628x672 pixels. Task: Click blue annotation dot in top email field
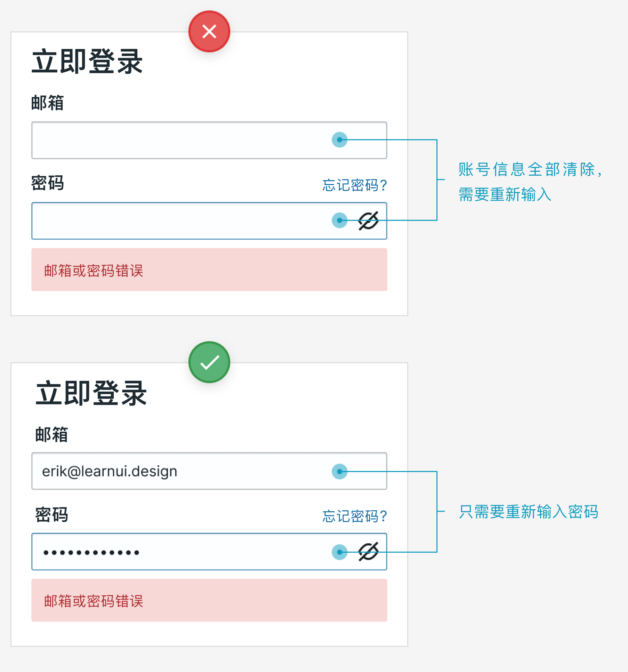click(x=340, y=140)
